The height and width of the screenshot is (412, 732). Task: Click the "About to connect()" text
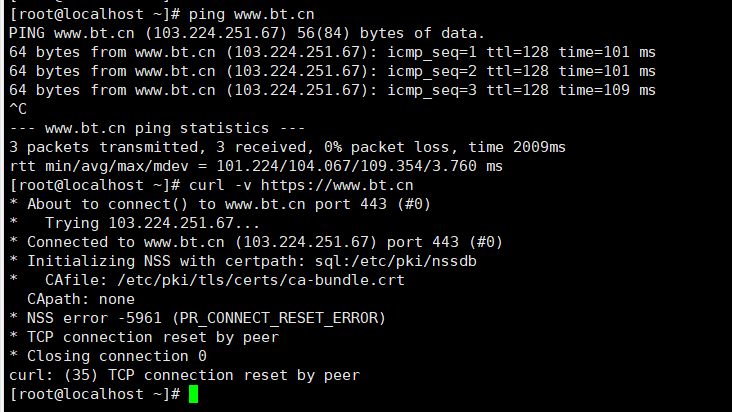(108, 204)
